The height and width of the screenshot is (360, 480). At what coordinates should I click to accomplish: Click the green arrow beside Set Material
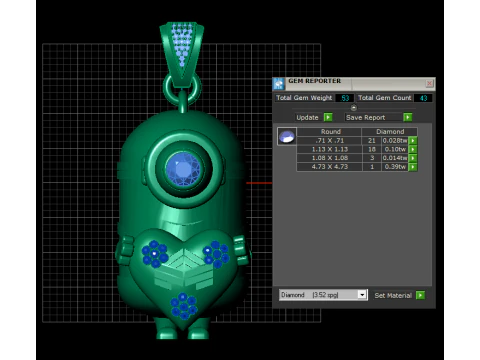420,295
